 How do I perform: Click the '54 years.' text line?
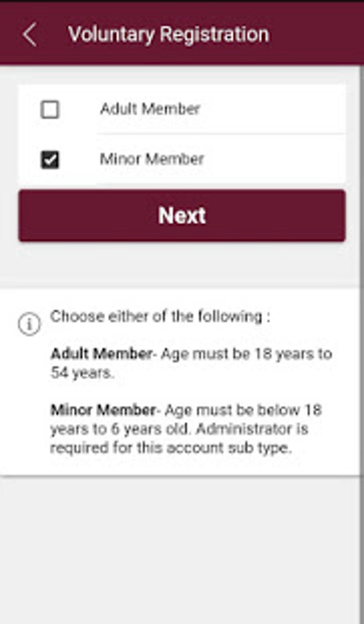click(x=82, y=373)
